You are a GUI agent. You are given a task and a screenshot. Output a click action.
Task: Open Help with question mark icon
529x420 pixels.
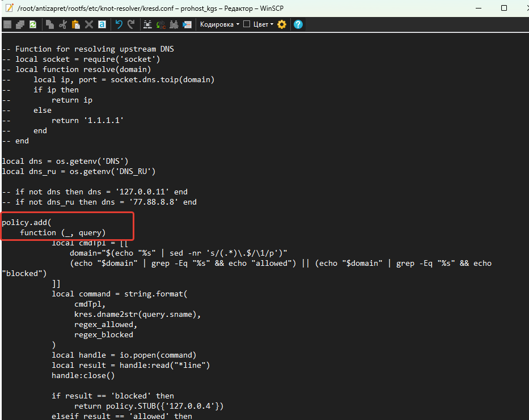(298, 24)
